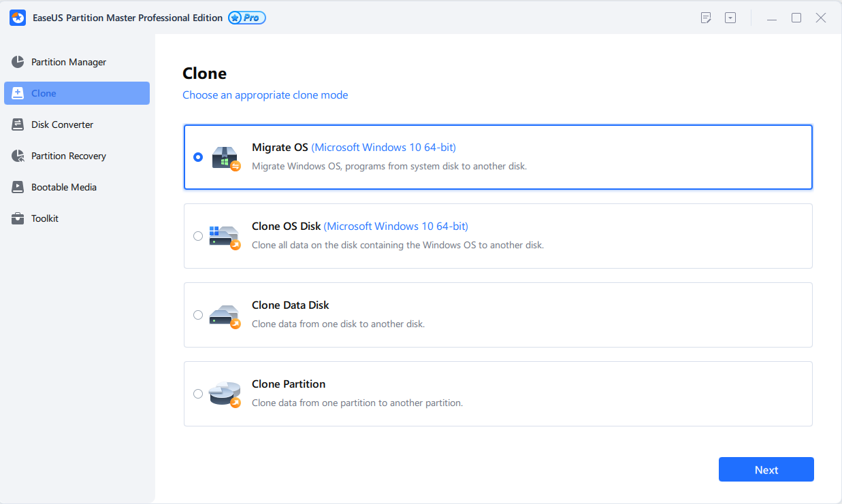This screenshot has width=842, height=504.
Task: Click the Clone OS Disk drive icon
Action: point(225,236)
